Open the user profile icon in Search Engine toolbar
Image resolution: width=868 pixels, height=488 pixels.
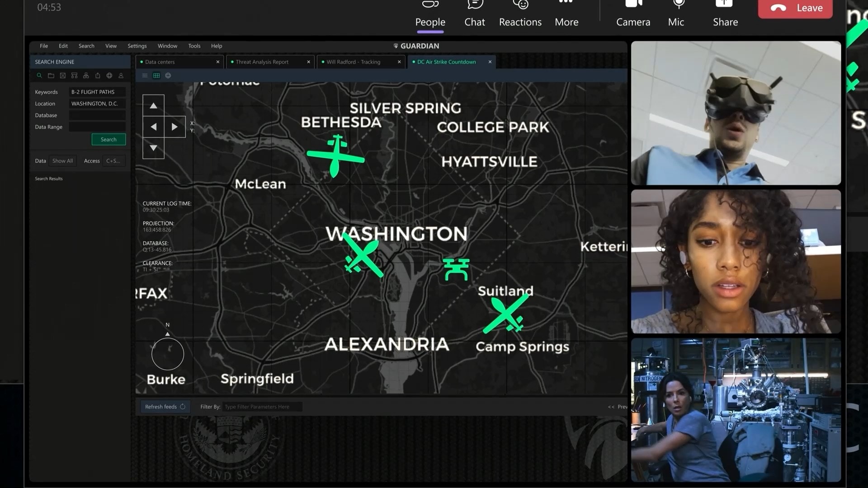tap(121, 75)
